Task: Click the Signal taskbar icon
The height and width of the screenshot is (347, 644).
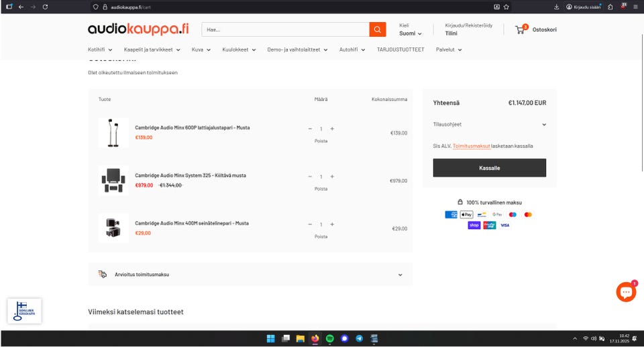Action: [345, 338]
